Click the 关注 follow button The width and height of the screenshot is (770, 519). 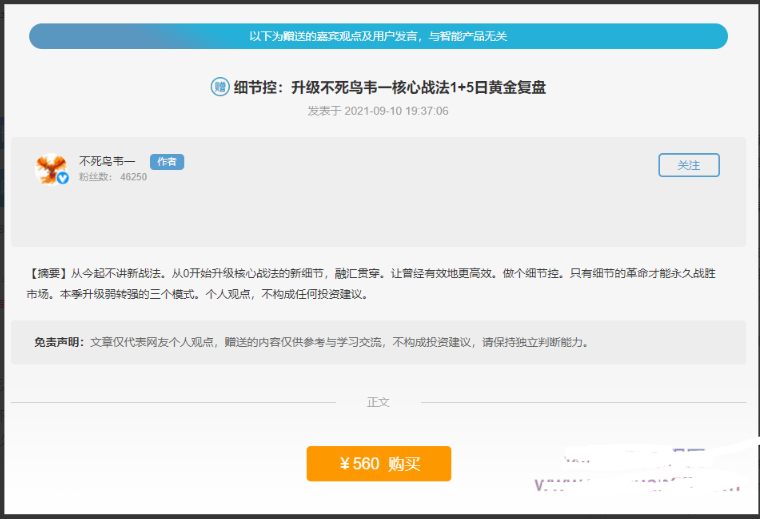pyautogui.click(x=688, y=165)
